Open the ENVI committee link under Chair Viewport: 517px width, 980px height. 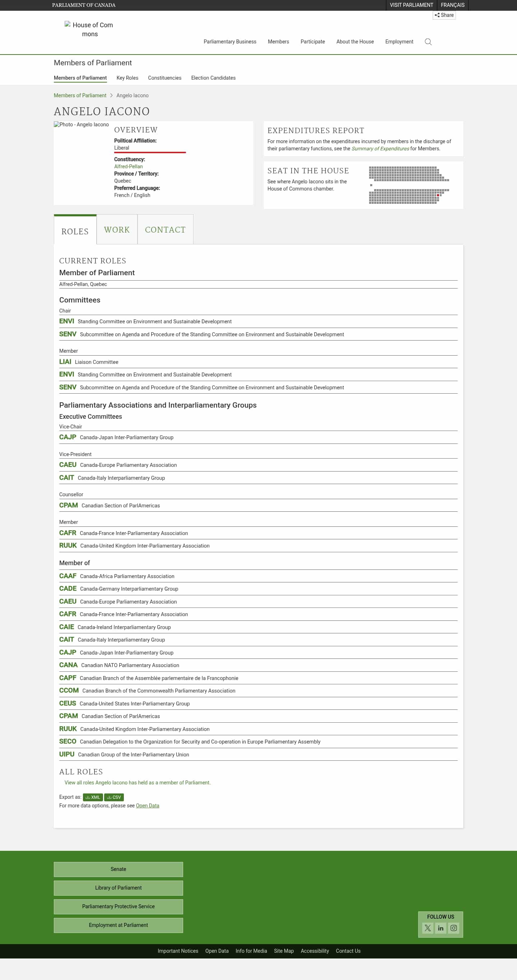(x=67, y=321)
